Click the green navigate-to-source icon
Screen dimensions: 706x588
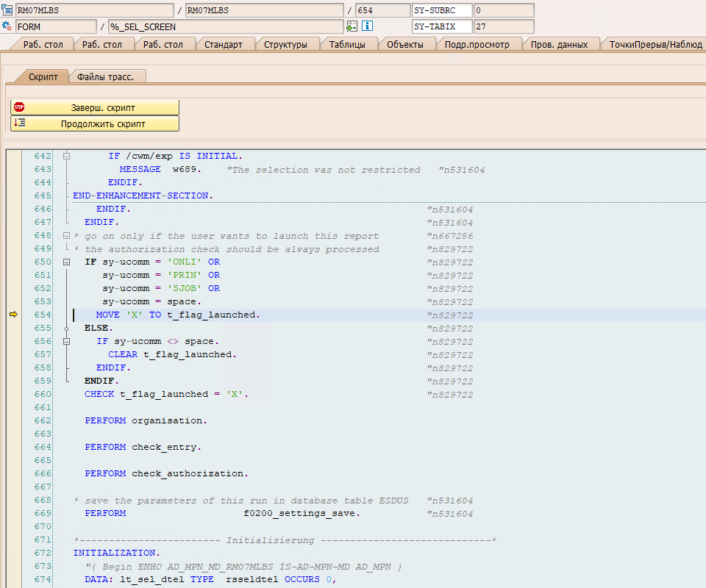352,26
